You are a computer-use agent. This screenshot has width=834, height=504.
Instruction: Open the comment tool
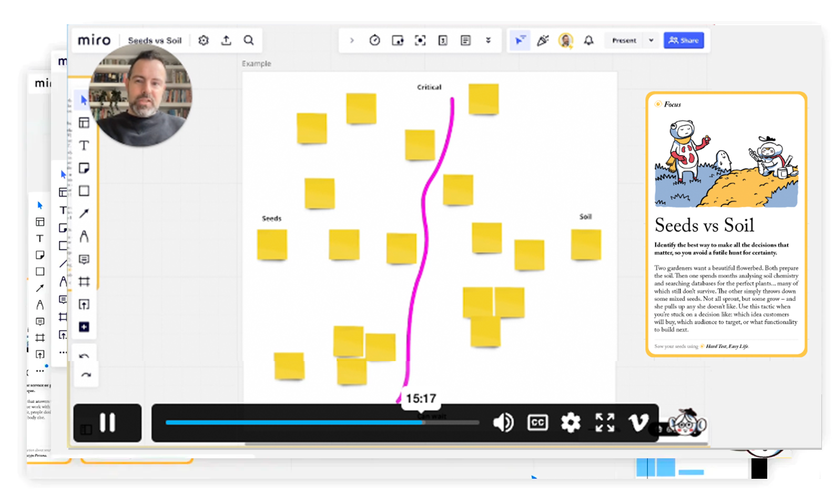coord(84,259)
